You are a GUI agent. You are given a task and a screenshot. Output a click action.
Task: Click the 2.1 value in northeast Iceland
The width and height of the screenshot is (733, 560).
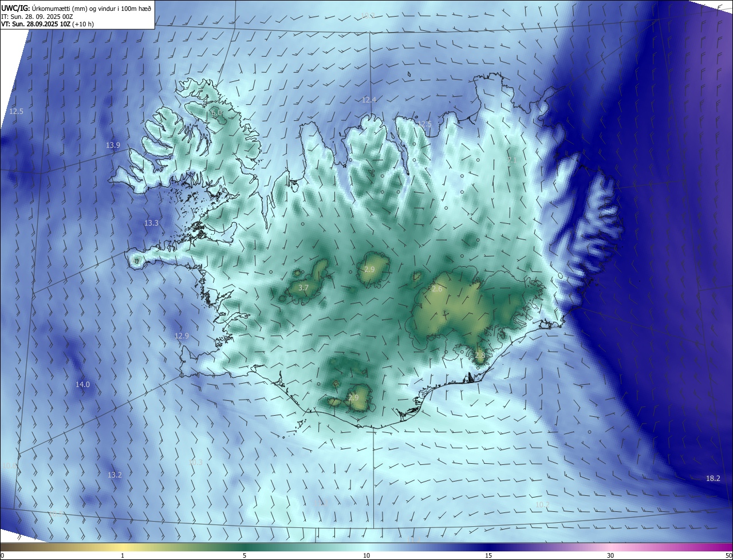[512, 160]
